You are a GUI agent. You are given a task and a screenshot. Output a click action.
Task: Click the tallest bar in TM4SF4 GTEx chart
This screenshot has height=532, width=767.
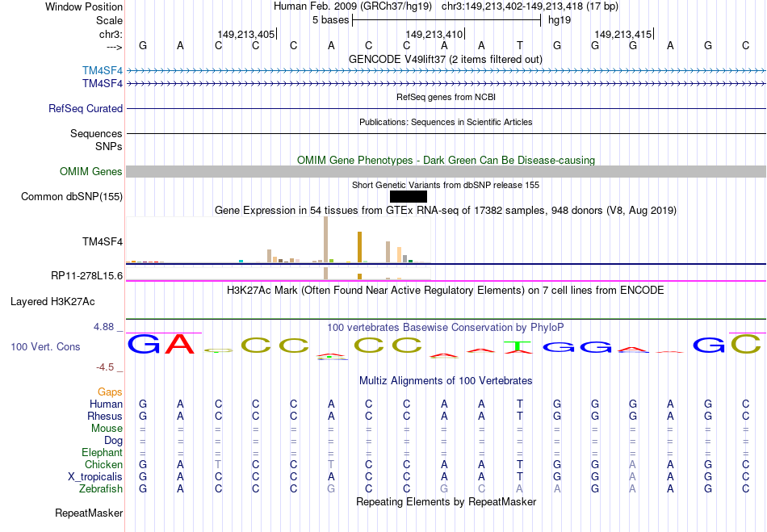[326, 240]
